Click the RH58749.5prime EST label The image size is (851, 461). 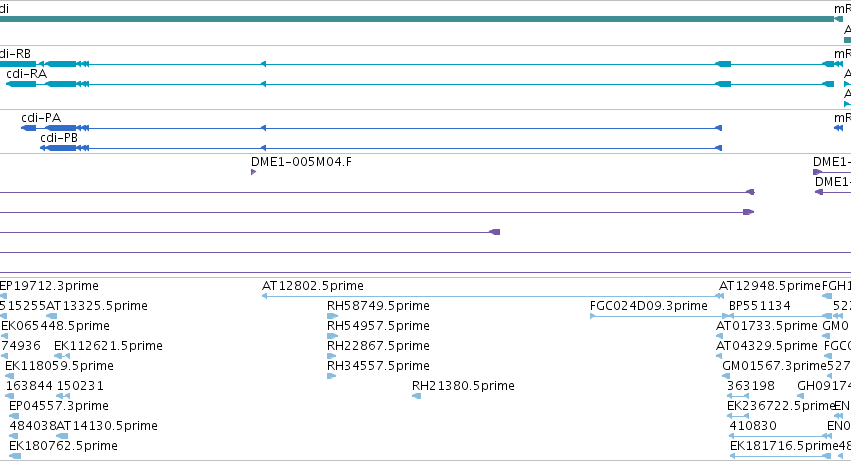378,306
